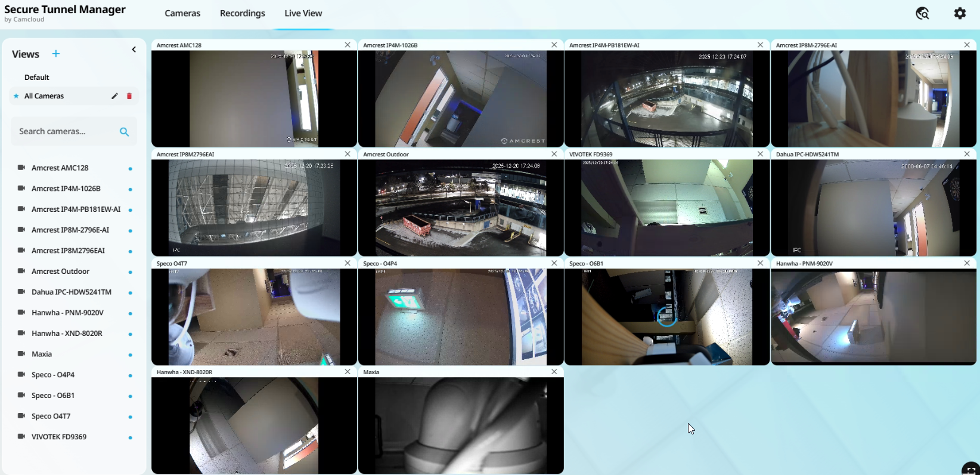Click the VIVOTEK FD9369 live feed

tap(667, 208)
